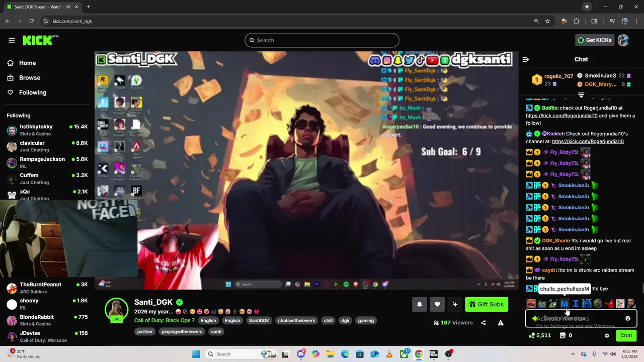This screenshot has width=644, height=362.
Task: Open the emoji picker in chat
Action: [x=627, y=318]
